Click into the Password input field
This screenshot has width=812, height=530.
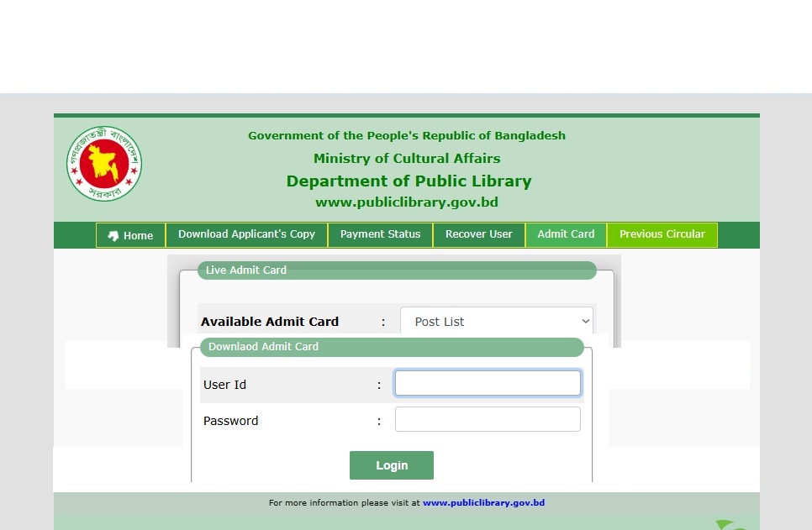[x=488, y=420]
